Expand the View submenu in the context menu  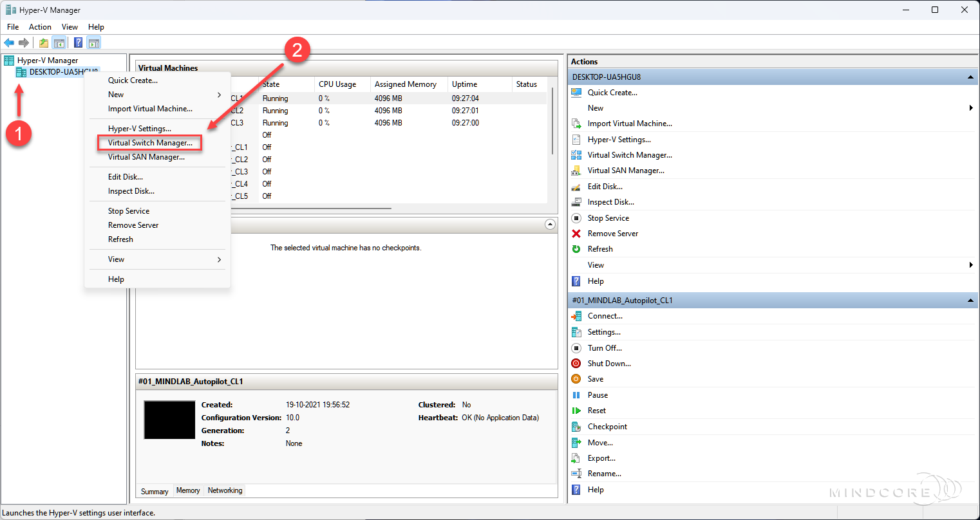tap(220, 259)
